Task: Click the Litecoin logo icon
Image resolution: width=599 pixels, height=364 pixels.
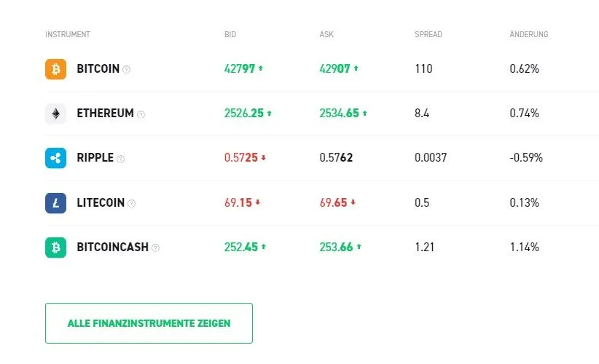Action: pos(55,203)
